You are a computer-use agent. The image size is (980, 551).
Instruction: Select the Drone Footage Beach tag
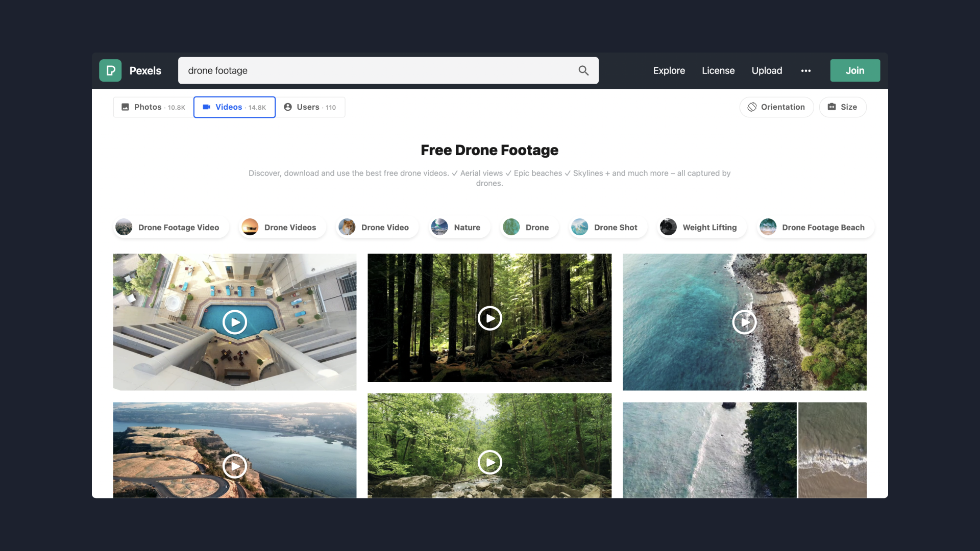click(x=816, y=228)
